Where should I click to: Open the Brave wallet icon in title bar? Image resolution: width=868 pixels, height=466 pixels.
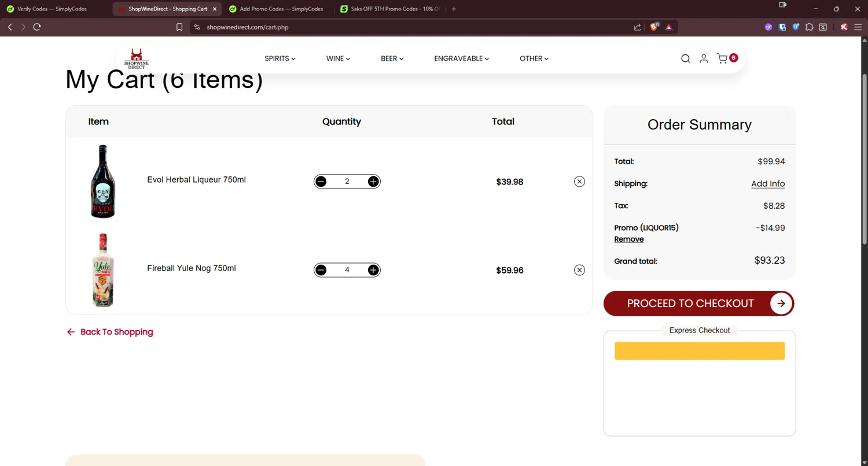click(x=783, y=5)
